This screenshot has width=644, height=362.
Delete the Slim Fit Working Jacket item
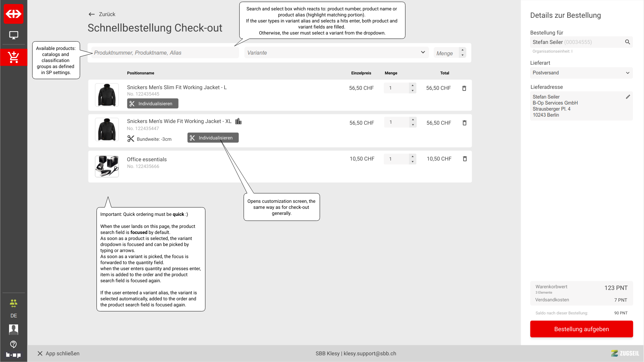click(x=464, y=88)
